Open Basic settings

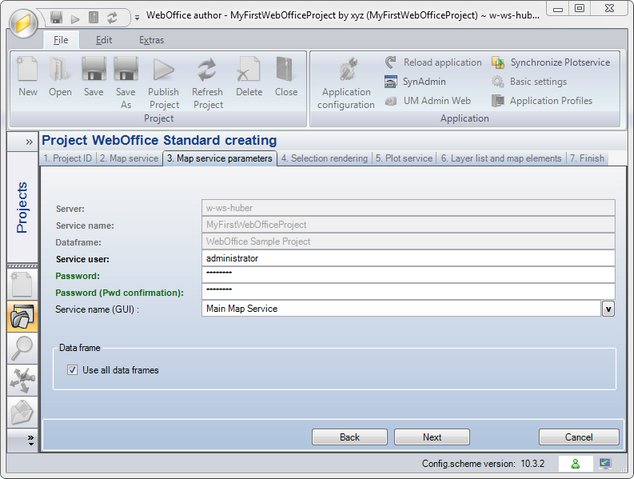(x=529, y=81)
